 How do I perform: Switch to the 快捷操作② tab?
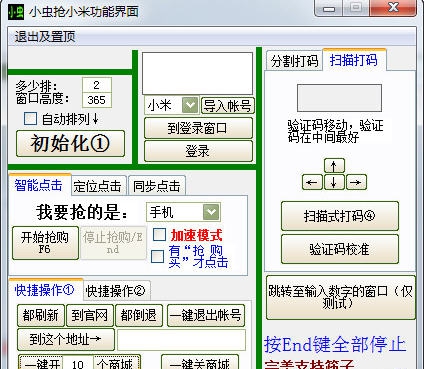tap(116, 291)
